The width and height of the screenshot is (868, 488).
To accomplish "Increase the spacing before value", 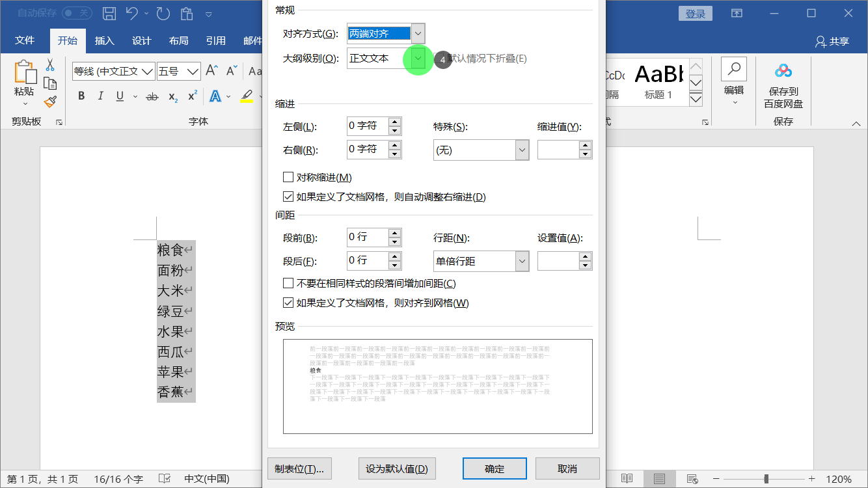I will [x=394, y=233].
